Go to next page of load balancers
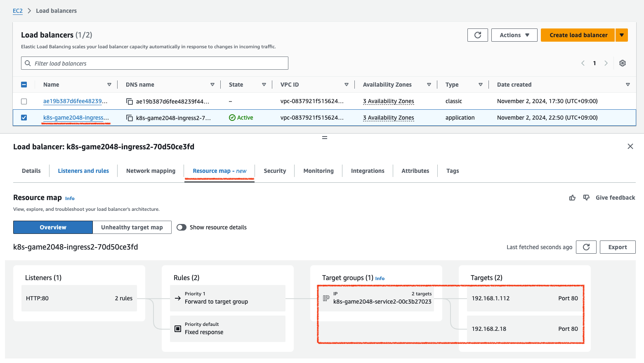644x363 pixels. (606, 63)
